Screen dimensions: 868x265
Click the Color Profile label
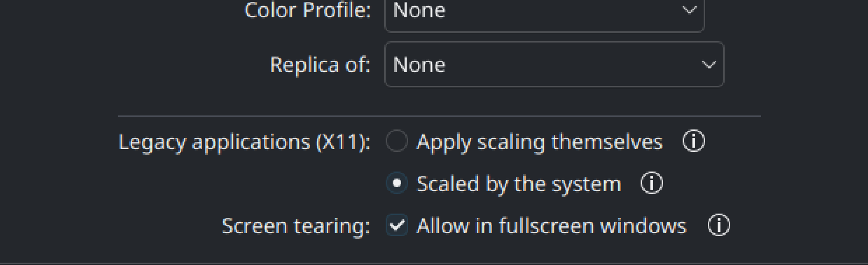click(x=308, y=10)
